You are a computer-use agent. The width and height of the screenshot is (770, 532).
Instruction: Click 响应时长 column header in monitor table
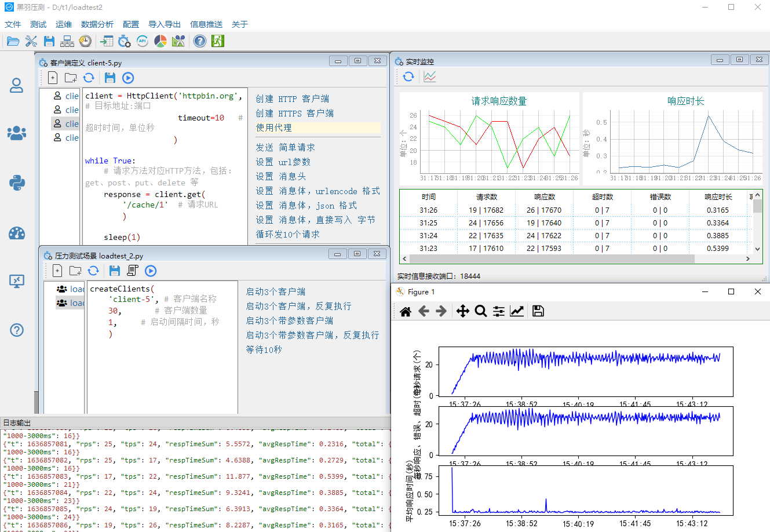pyautogui.click(x=718, y=197)
